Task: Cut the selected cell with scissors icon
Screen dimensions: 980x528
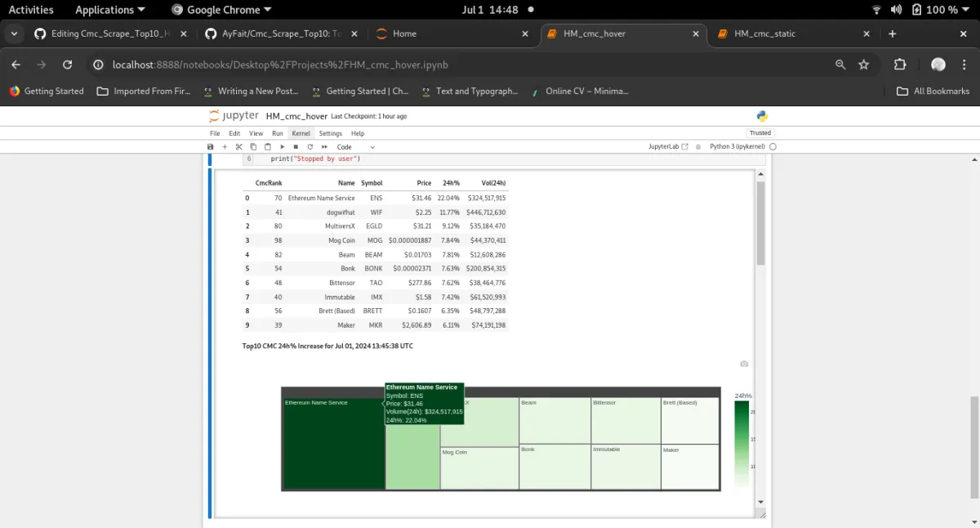Action: click(x=239, y=147)
